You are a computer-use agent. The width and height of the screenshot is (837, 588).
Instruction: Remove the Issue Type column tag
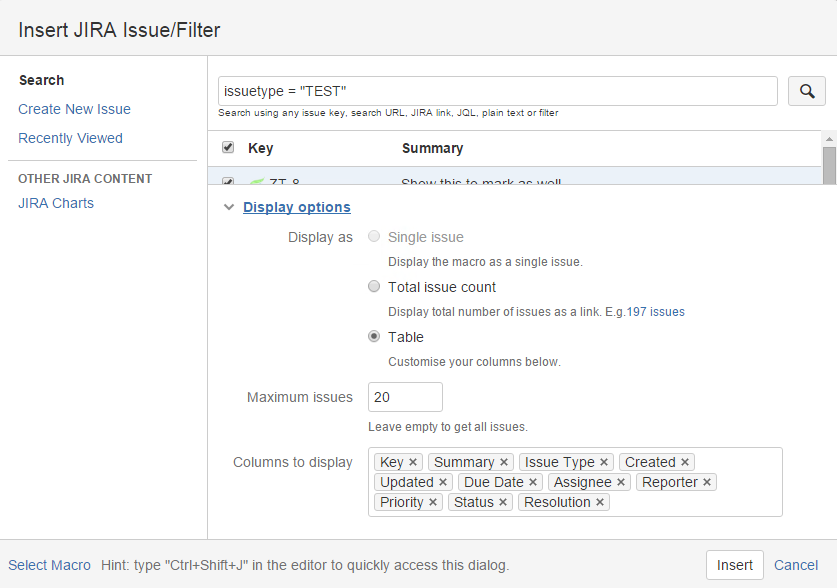tap(604, 462)
